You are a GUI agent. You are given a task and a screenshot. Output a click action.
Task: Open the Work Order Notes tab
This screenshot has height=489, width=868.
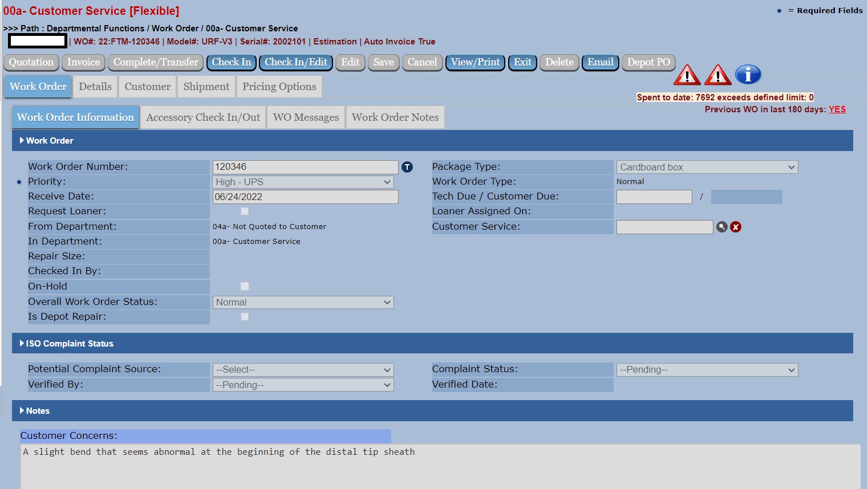point(395,117)
